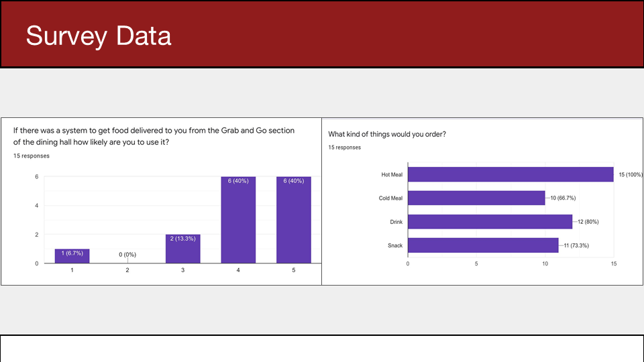
Task: Select 'What kind of things would you order?' heading
Action: click(387, 134)
